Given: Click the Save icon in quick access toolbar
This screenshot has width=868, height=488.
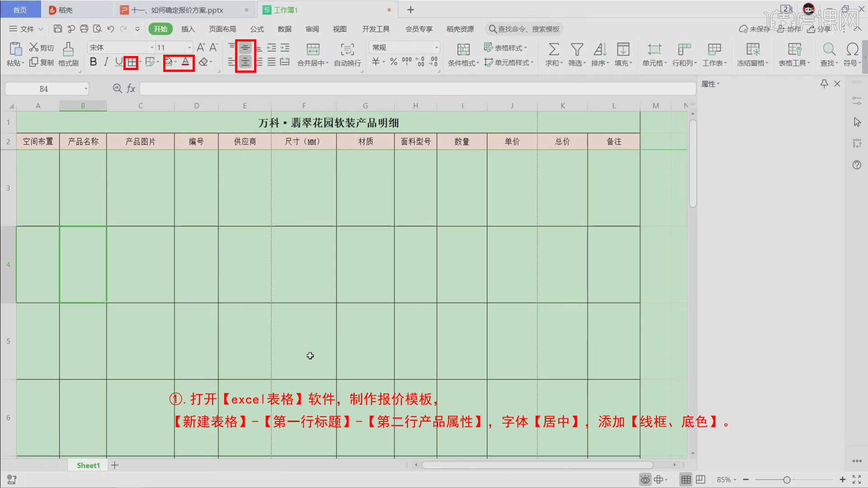Looking at the screenshot, I should (58, 29).
